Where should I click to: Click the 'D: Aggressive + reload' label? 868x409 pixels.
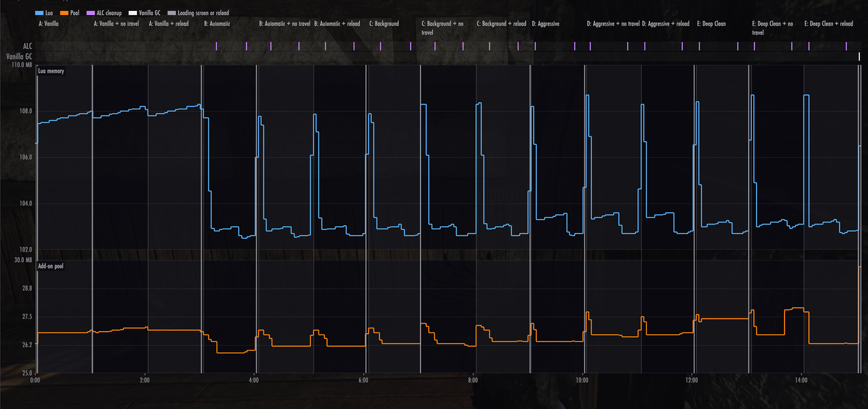pos(666,24)
